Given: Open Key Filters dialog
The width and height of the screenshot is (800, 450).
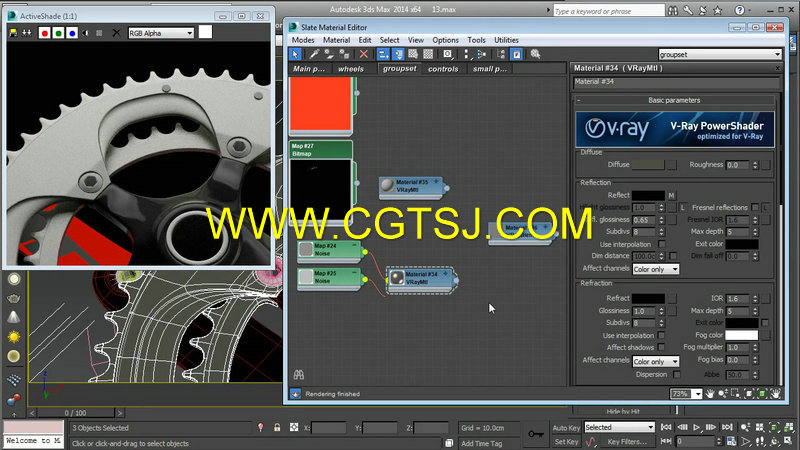Looking at the screenshot, I should (x=627, y=442).
